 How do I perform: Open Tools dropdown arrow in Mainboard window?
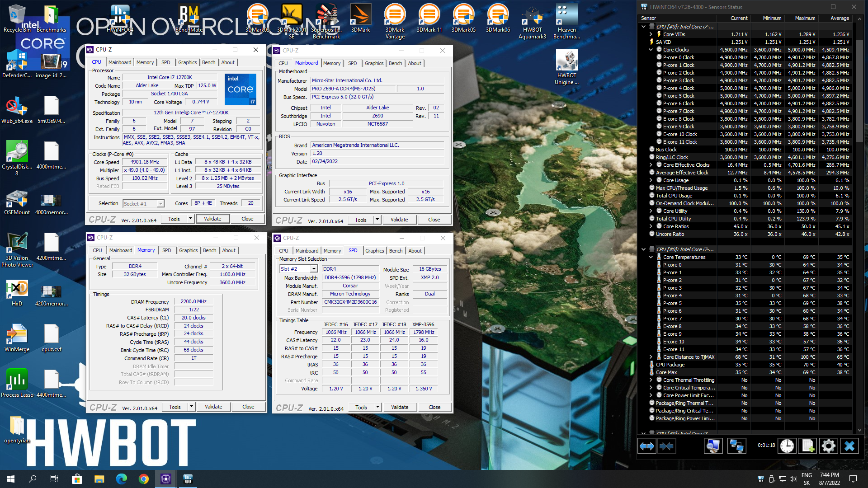[x=377, y=220]
